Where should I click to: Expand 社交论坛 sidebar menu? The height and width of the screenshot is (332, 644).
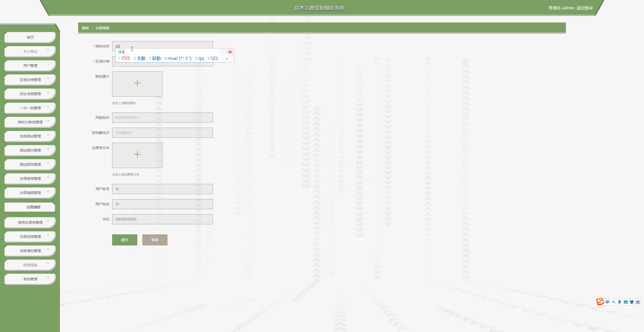click(30, 265)
